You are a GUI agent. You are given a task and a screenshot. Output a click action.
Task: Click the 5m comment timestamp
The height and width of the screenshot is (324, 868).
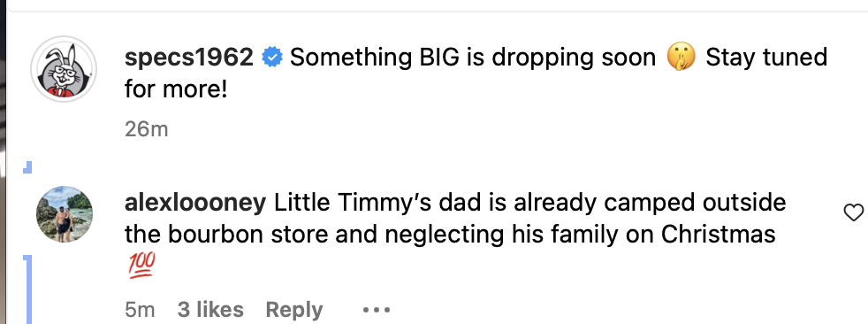tap(140, 310)
